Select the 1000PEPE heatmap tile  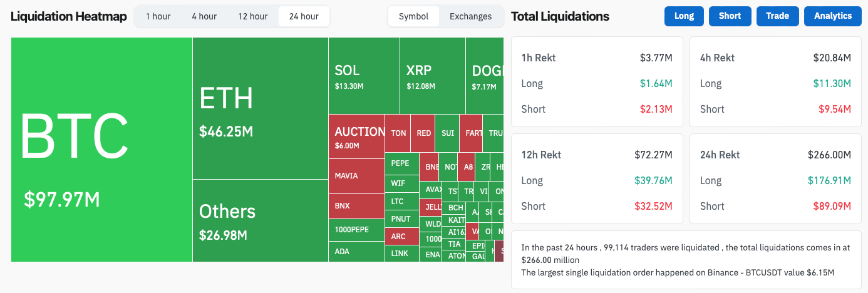[x=356, y=229]
